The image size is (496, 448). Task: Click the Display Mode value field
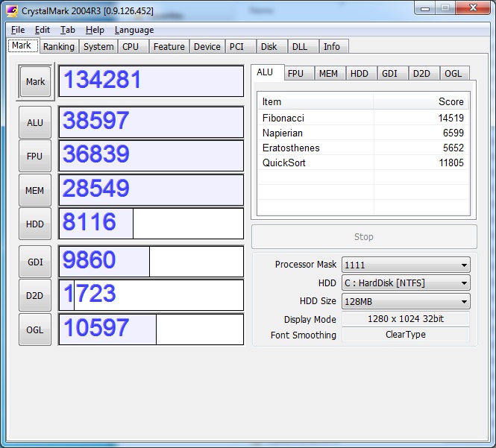pos(406,319)
